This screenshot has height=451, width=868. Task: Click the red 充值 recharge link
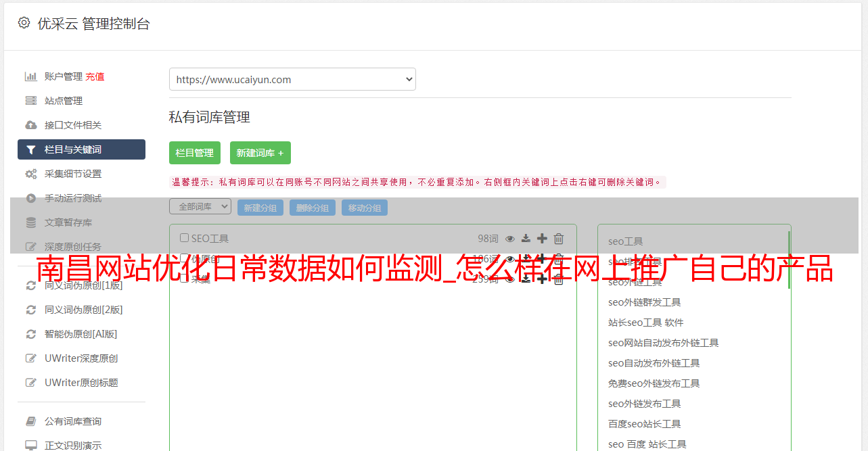95,76
